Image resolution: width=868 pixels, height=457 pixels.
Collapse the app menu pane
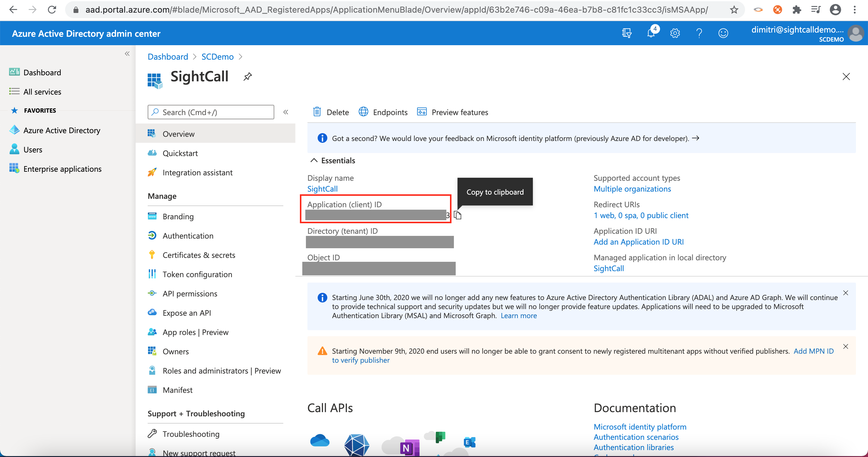tap(285, 112)
